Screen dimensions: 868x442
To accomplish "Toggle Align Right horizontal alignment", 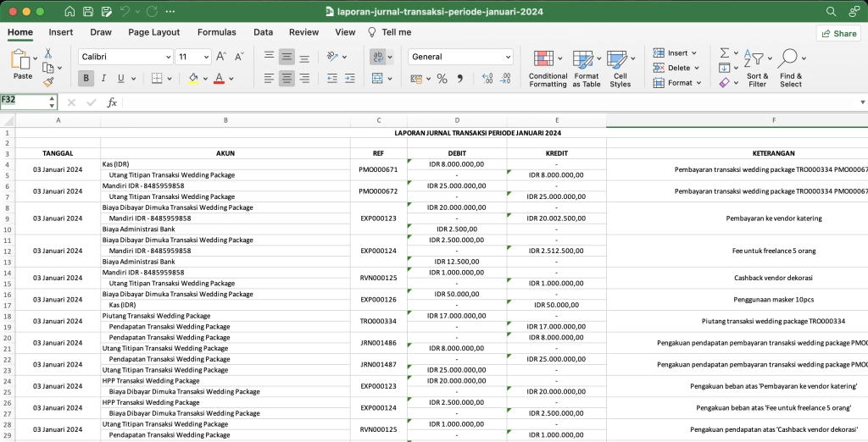I will click(x=304, y=79).
